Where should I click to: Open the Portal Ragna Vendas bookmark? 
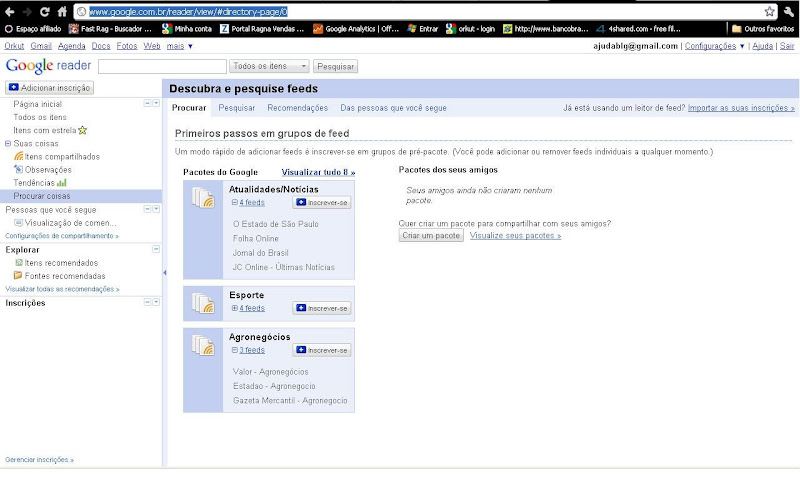tap(262, 29)
